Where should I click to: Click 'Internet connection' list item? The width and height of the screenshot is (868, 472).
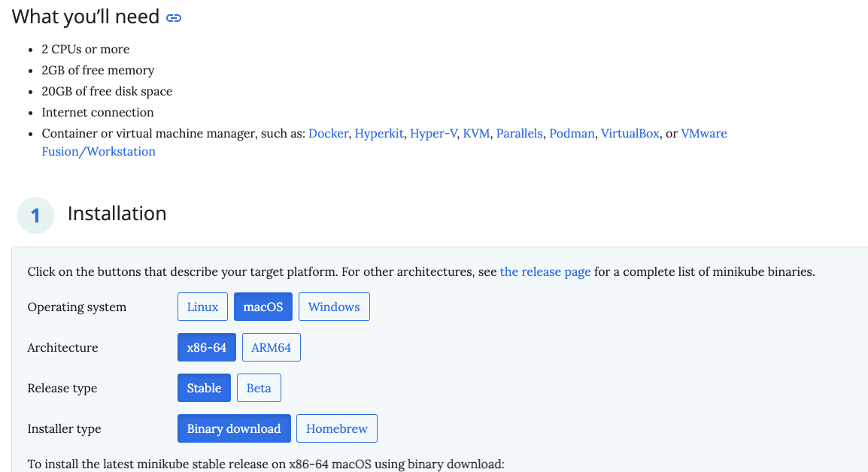point(98,112)
